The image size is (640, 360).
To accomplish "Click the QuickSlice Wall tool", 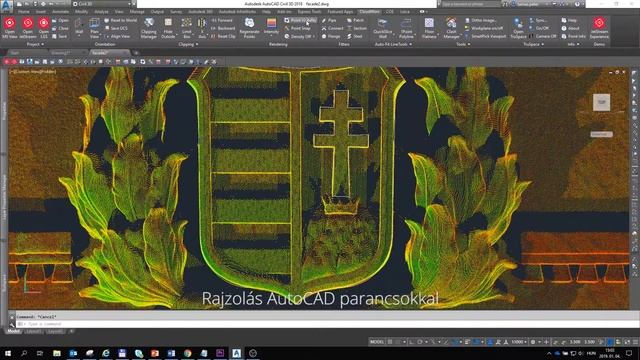I will 382,28.
